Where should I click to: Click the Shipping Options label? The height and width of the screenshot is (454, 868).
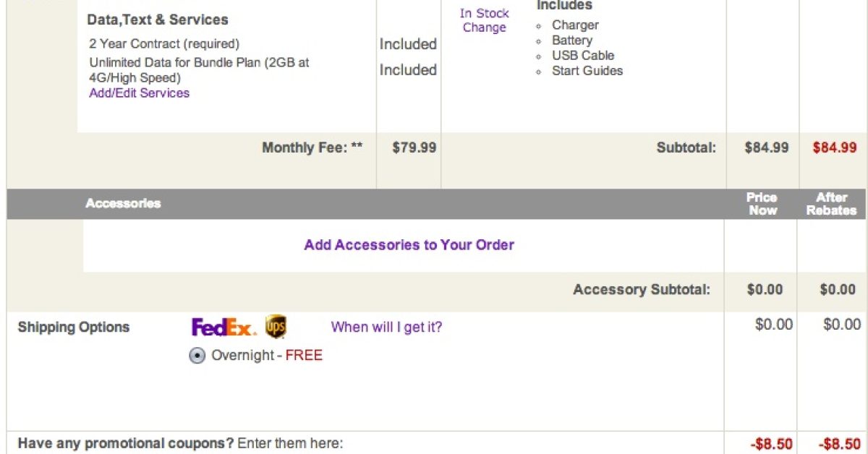(73, 327)
